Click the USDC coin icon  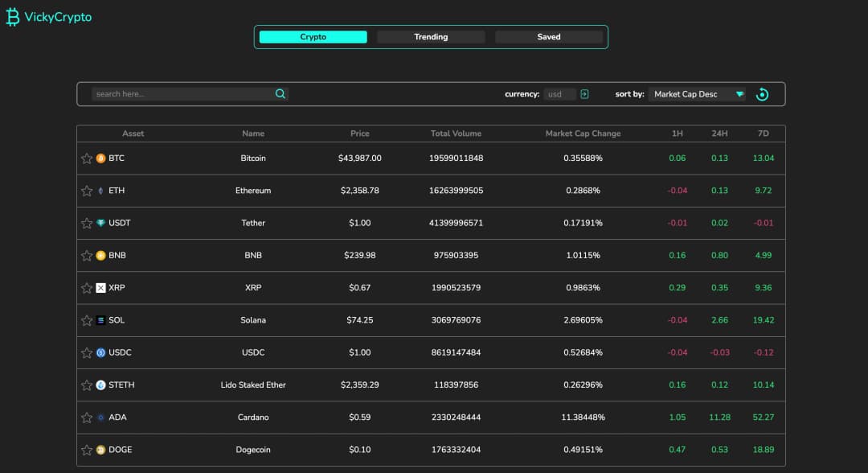[100, 353]
